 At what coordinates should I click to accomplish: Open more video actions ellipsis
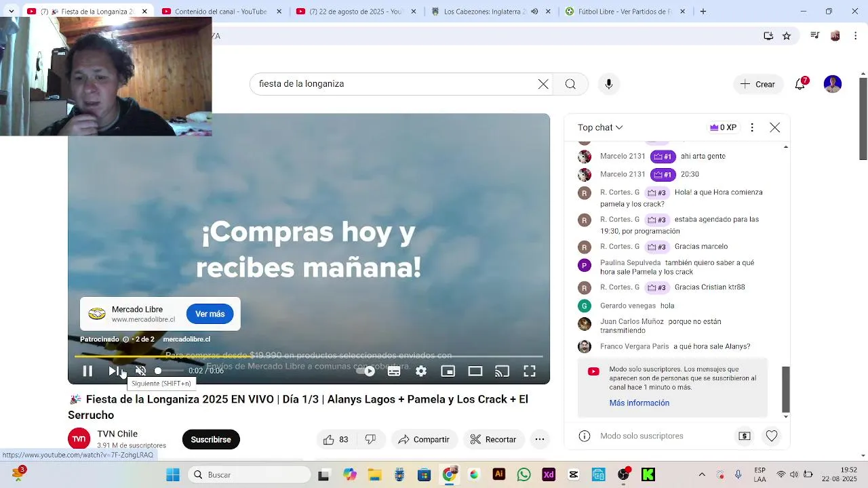[540, 439]
